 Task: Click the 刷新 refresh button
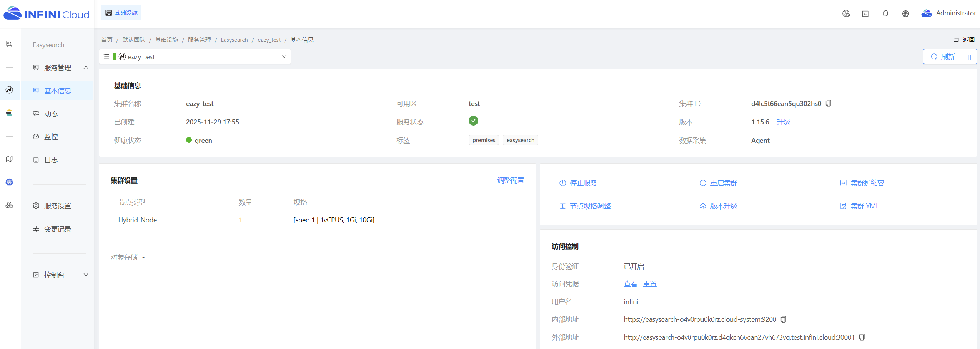click(x=943, y=56)
